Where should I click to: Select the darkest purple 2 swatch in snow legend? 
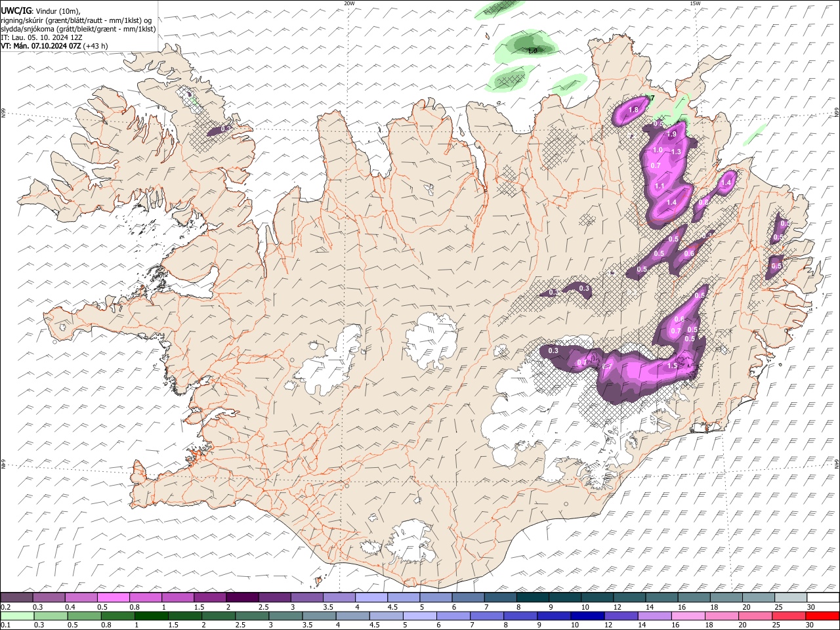(242, 597)
